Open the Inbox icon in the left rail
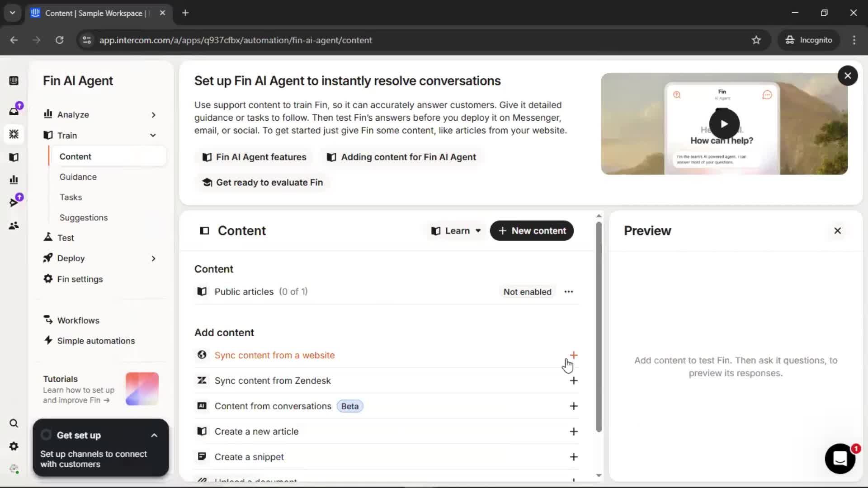 [14, 111]
